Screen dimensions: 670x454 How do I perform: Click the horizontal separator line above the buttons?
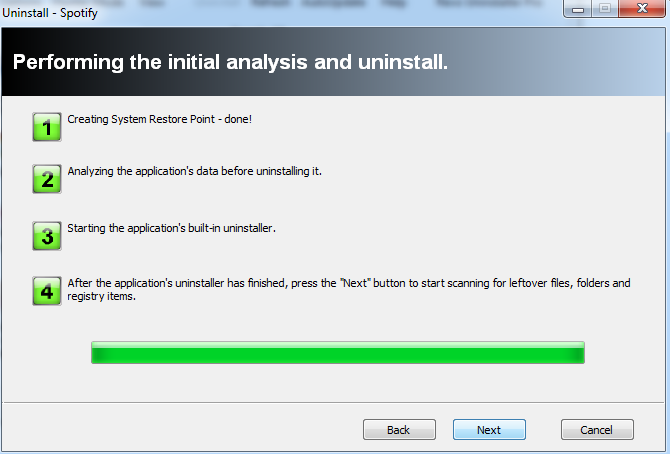(x=333, y=402)
